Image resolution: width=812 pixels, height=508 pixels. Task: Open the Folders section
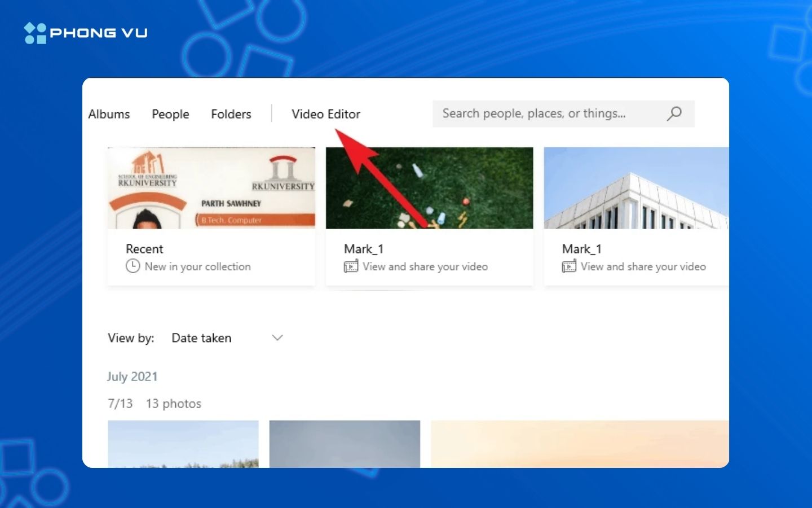coord(231,114)
